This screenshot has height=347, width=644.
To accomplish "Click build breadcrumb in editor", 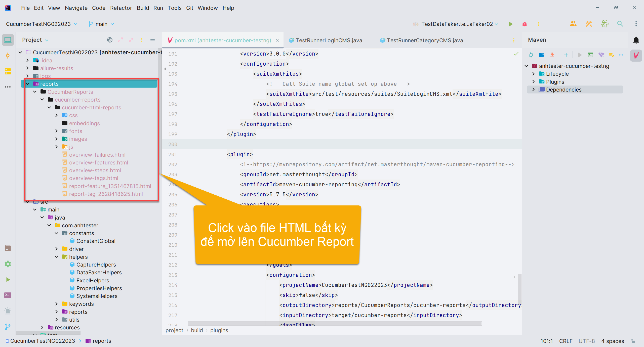I will (197, 330).
